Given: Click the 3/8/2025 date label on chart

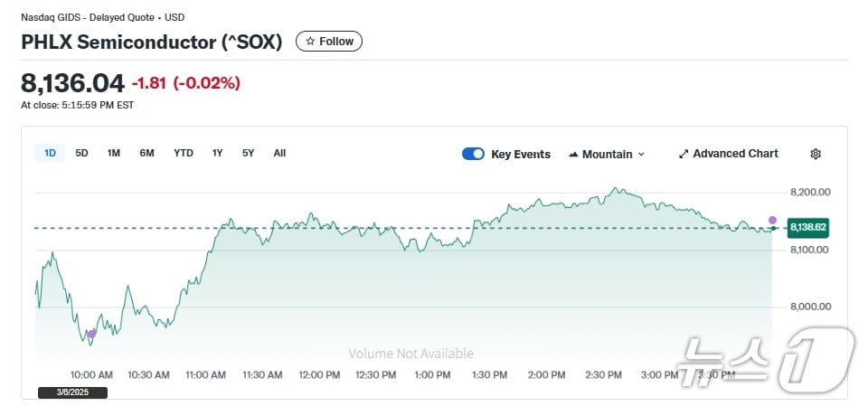Looking at the screenshot, I should 72,392.
